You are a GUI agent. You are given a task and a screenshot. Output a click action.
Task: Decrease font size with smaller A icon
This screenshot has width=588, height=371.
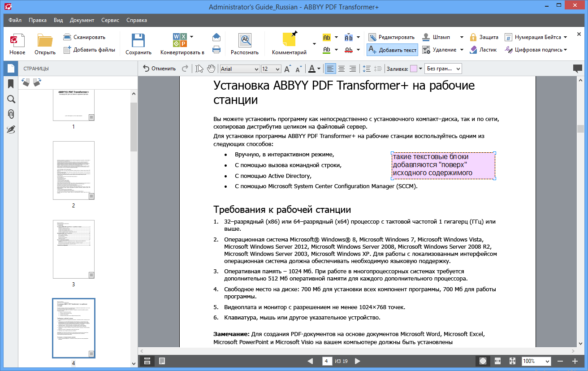click(x=298, y=69)
